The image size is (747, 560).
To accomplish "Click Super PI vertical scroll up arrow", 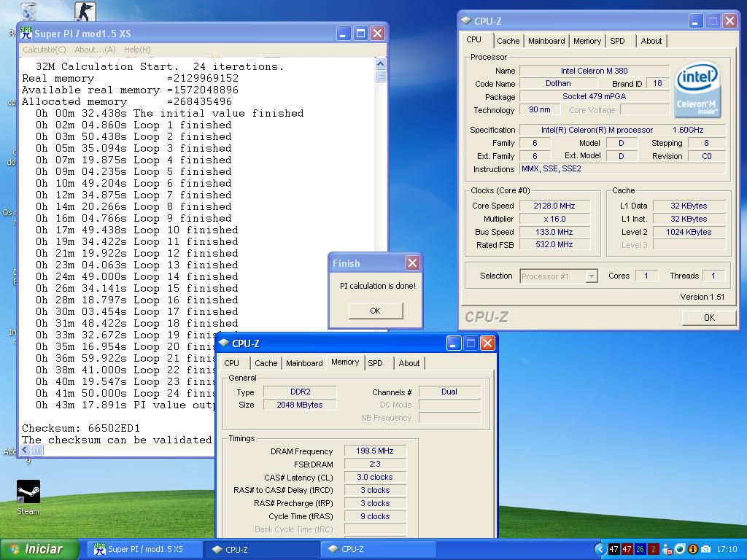I will tap(380, 63).
